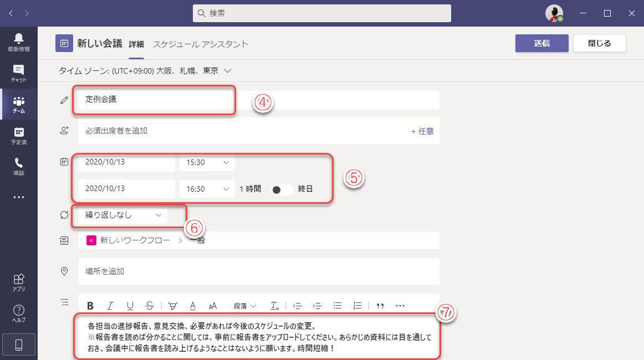The height and width of the screenshot is (360, 644).
Task: Toggle the all-day (終日) switch
Action: pos(282,189)
